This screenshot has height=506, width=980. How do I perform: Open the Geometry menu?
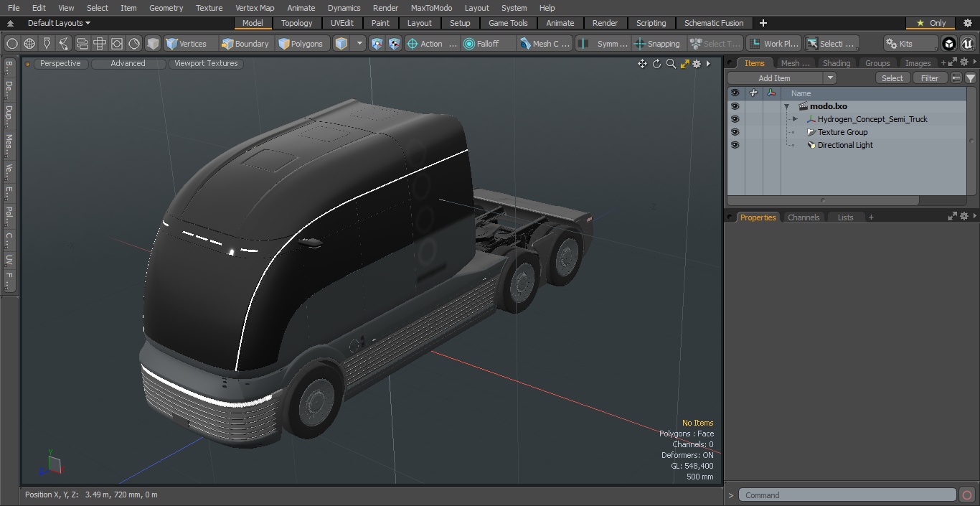coord(166,8)
